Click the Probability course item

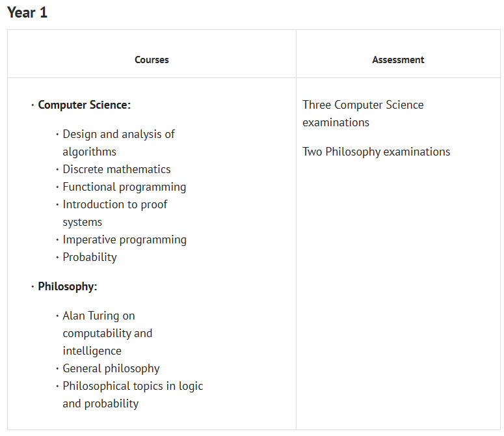(x=90, y=257)
